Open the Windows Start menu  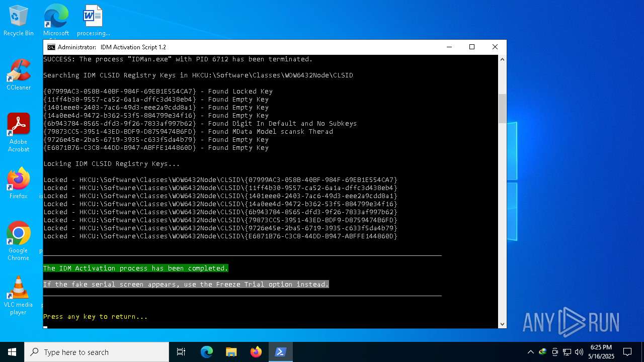[12, 352]
